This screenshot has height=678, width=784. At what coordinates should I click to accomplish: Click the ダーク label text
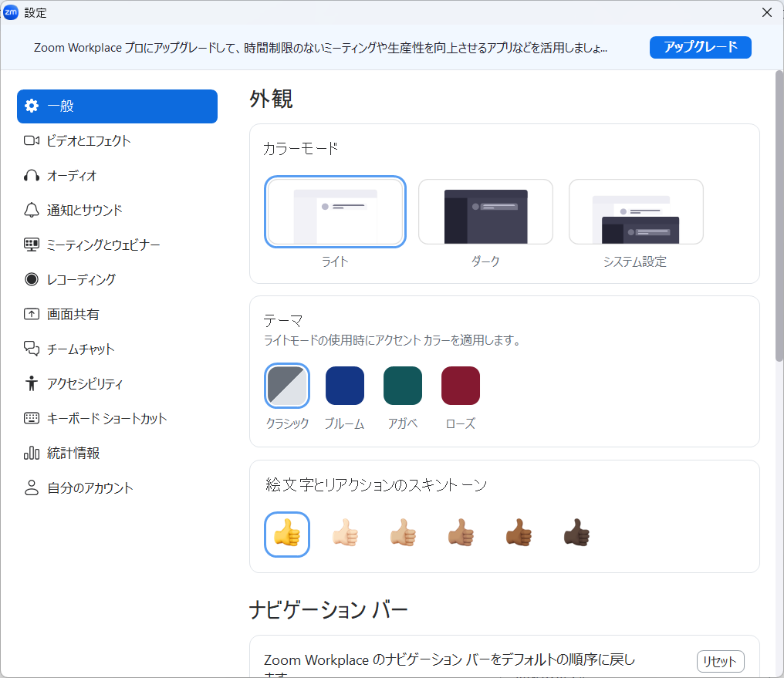click(x=485, y=261)
